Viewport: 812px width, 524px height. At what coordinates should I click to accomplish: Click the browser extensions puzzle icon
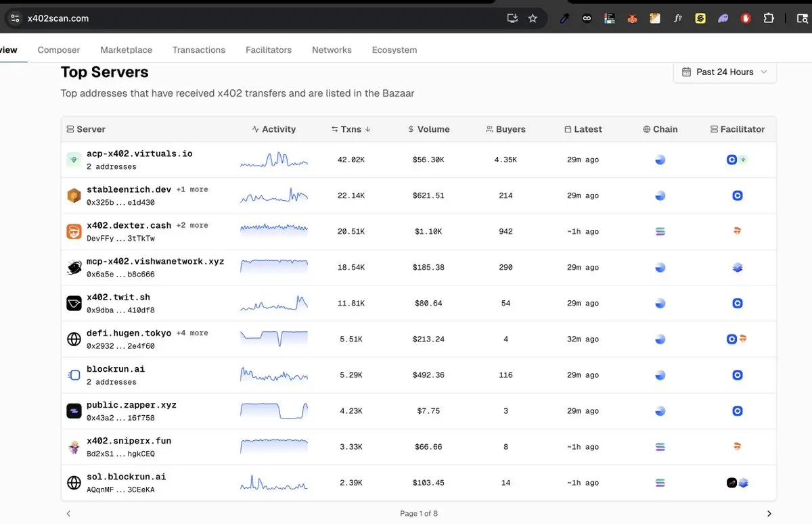[x=768, y=18]
